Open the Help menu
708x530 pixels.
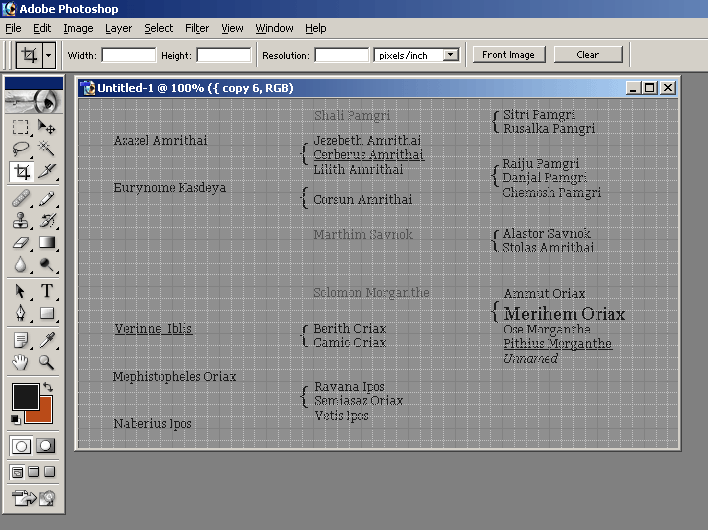[x=315, y=28]
